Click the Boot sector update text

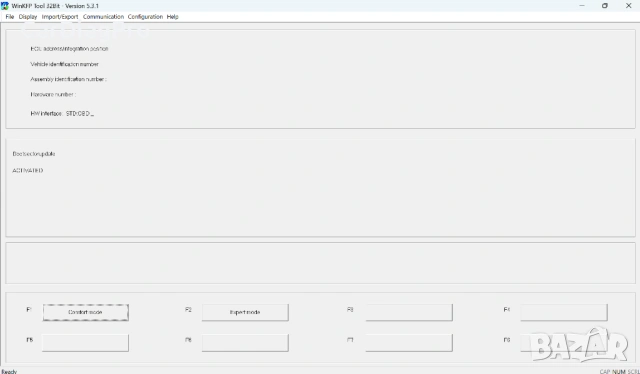point(34,154)
